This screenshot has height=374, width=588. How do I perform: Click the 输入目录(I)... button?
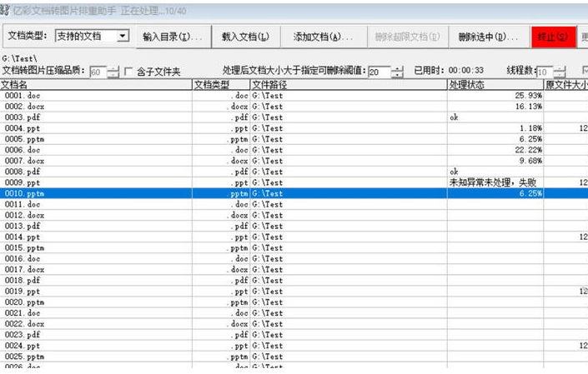(x=173, y=37)
